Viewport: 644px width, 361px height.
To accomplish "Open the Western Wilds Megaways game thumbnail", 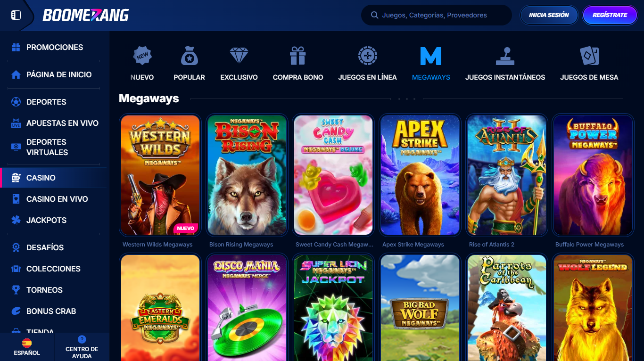I will tap(160, 175).
